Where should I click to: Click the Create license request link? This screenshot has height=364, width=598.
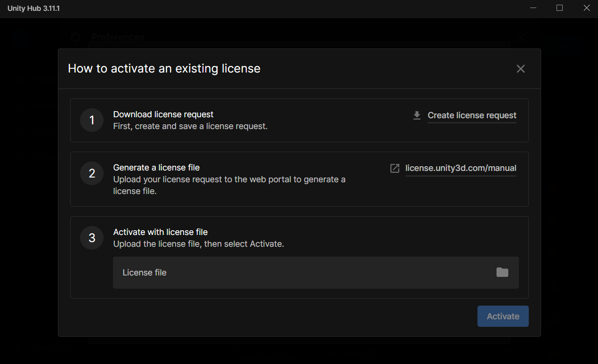pos(472,115)
